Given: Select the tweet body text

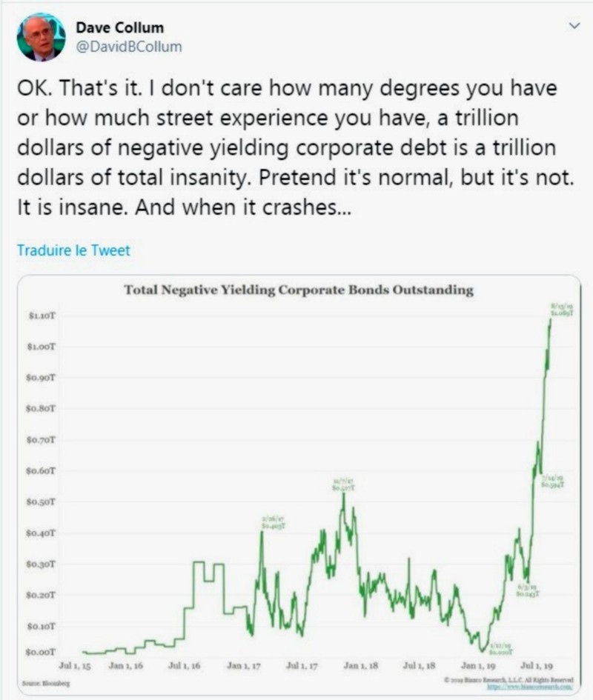Looking at the screenshot, I should pos(295,147).
